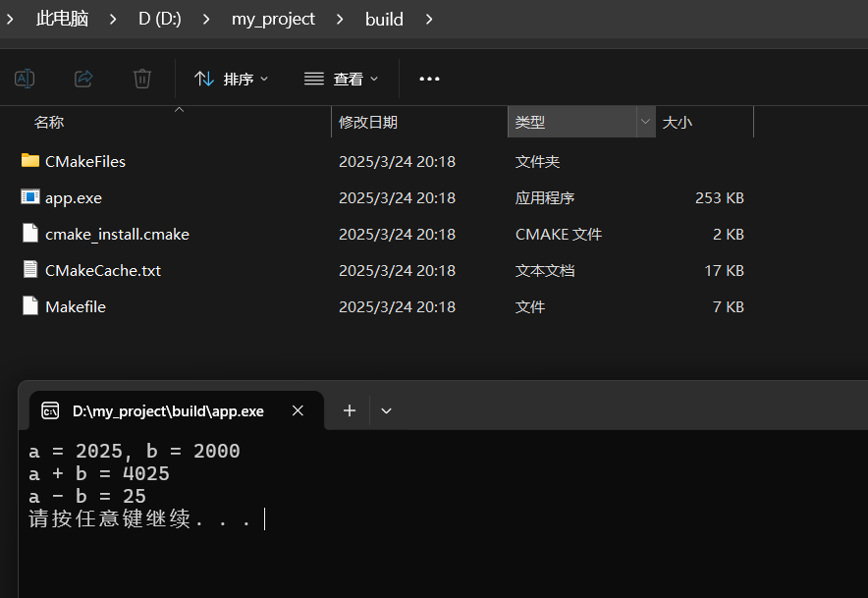Expand chevron before 此电脑 breadcrumb
The width and height of the screenshot is (868, 598).
[10, 20]
